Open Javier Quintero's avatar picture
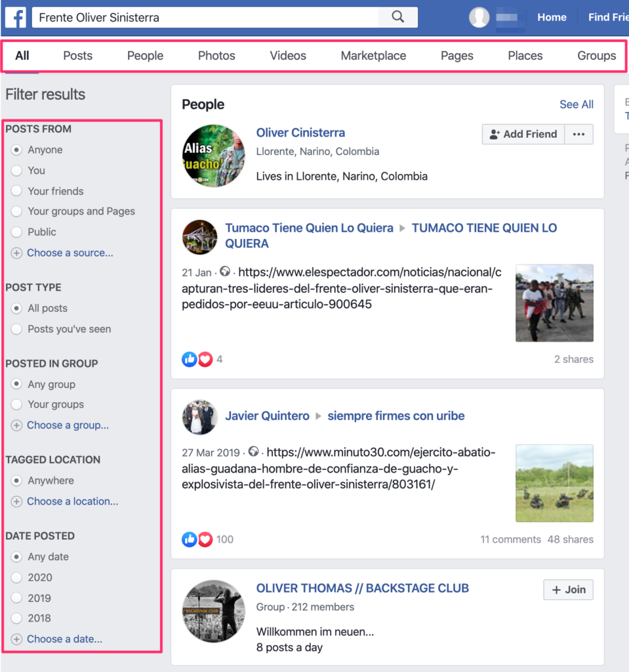This screenshot has width=629, height=672. tap(199, 417)
